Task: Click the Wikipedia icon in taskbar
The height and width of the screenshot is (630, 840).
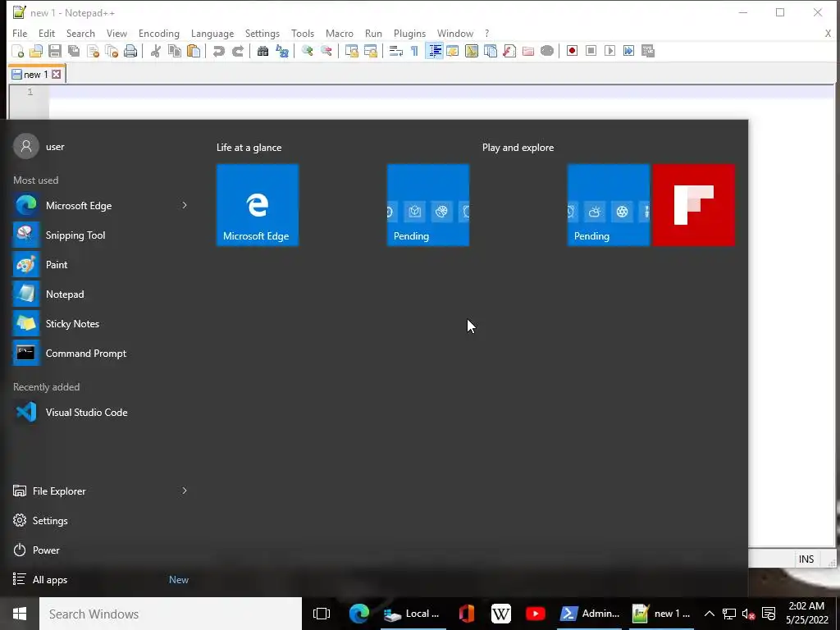Action: click(x=501, y=614)
